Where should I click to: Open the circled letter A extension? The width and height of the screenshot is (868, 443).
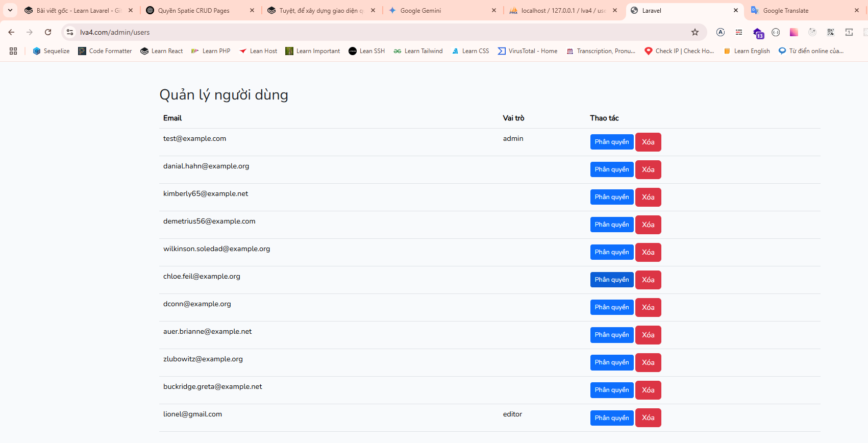[721, 32]
